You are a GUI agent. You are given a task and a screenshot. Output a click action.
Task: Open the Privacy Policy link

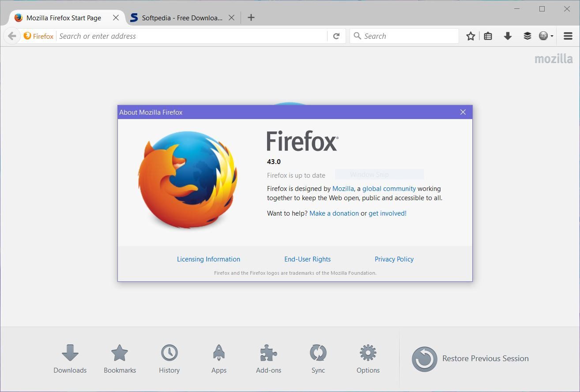[x=394, y=259]
